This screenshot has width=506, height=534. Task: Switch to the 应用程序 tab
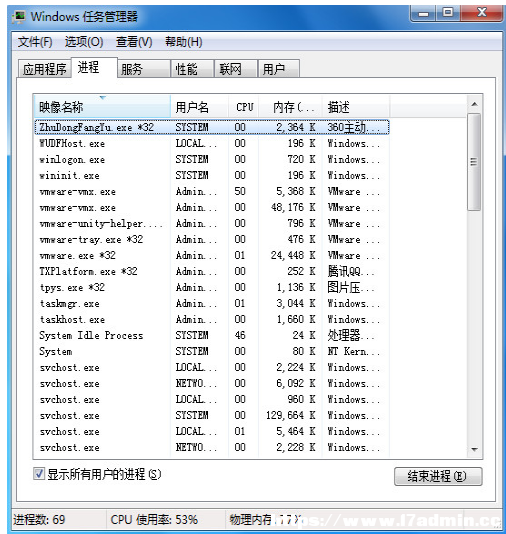[45, 69]
